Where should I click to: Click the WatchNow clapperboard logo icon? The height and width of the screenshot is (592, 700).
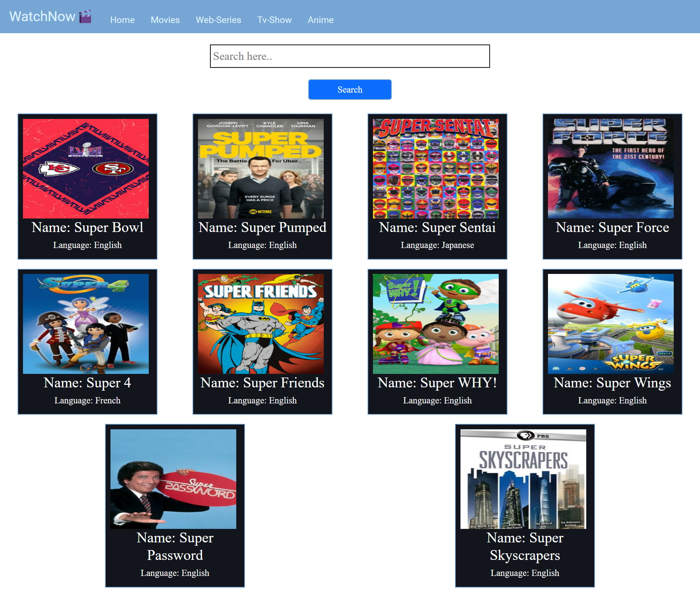pyautogui.click(x=85, y=17)
